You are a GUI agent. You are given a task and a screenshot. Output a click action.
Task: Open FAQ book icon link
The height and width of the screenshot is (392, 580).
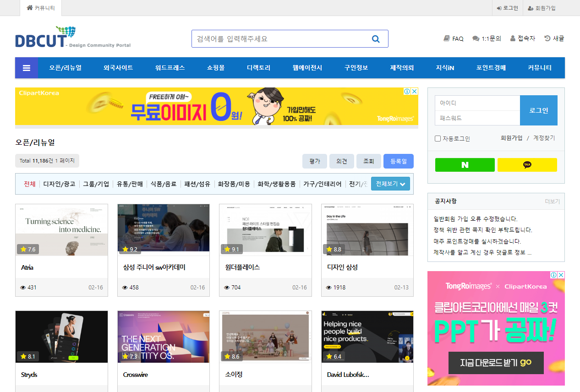[454, 38]
